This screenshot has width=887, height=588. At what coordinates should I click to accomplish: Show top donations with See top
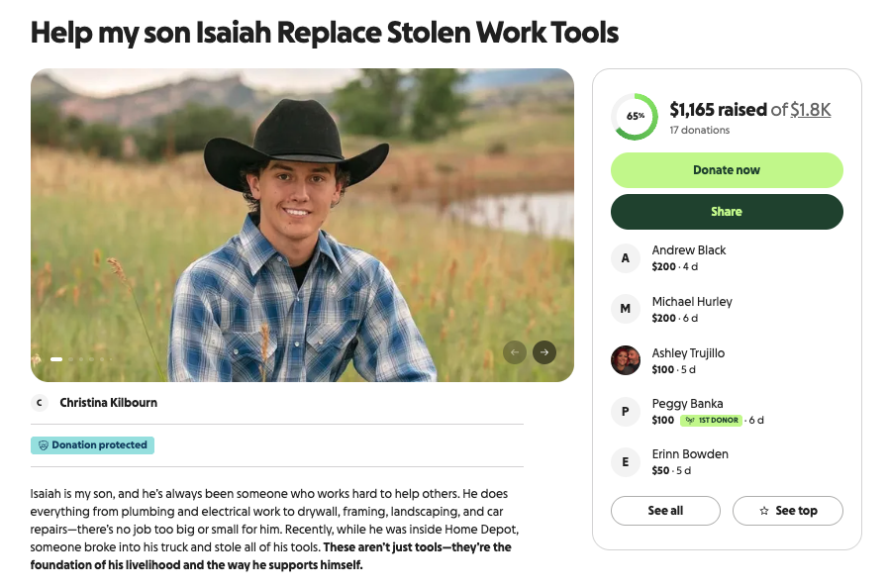click(x=788, y=511)
